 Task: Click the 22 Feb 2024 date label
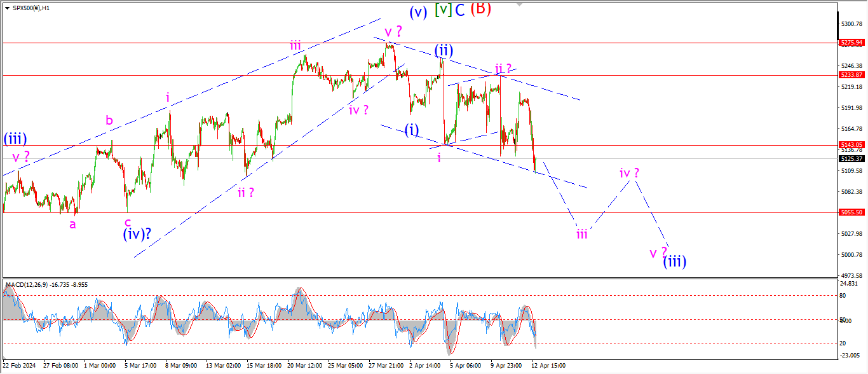click(x=19, y=366)
